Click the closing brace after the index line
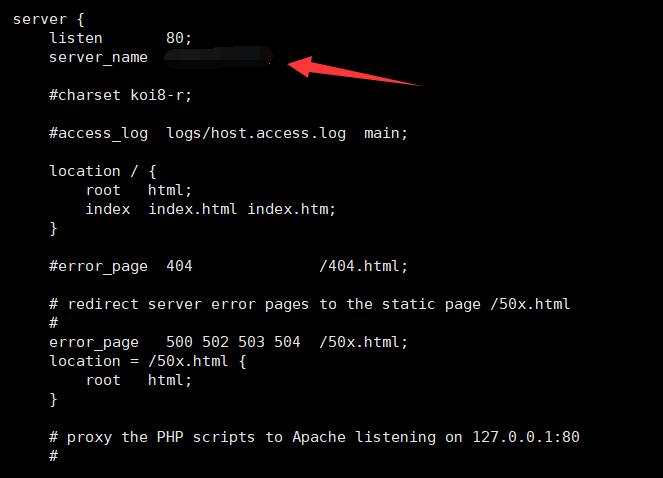The width and height of the screenshot is (663, 478). point(53,228)
